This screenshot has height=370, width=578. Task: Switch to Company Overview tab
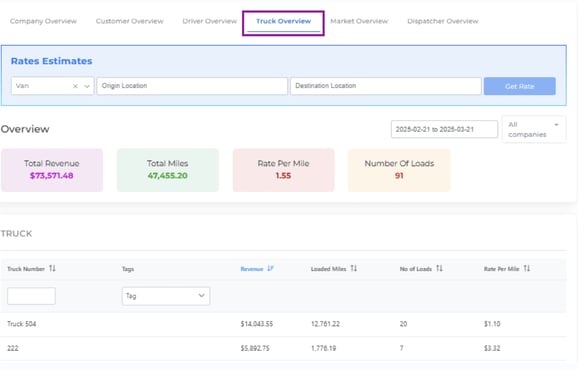click(43, 21)
